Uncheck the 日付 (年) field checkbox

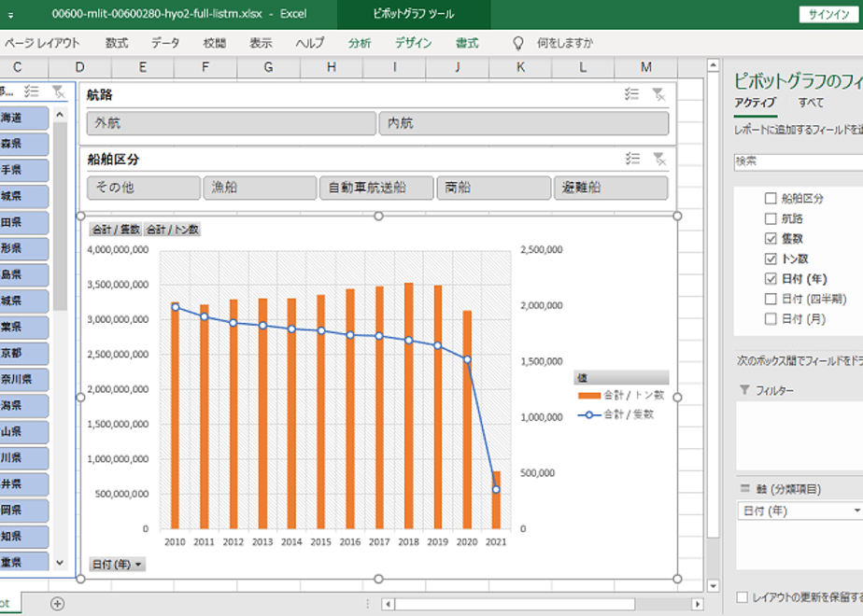tap(771, 278)
